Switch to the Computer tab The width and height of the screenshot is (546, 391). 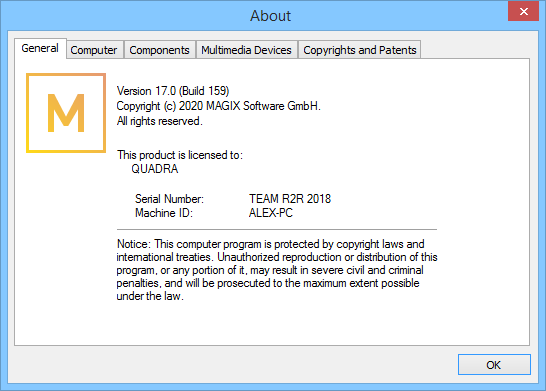94,50
